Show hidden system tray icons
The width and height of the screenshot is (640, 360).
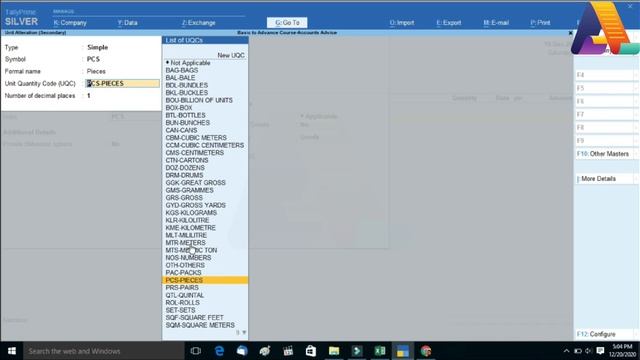(567, 351)
